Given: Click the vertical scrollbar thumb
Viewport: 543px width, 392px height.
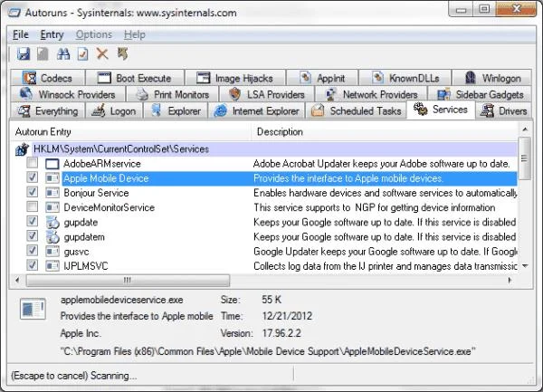Looking at the screenshot, I should (525, 158).
